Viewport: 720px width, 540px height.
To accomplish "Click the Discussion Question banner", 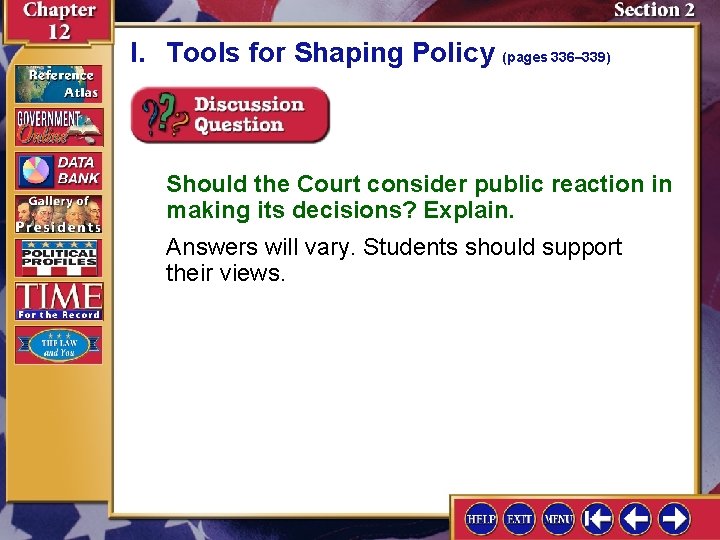I will tap(230, 115).
